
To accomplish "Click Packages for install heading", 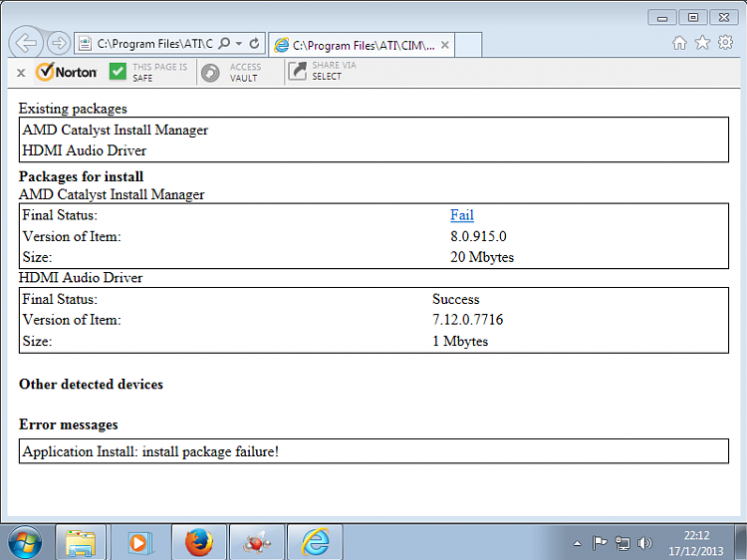I will tap(81, 176).
